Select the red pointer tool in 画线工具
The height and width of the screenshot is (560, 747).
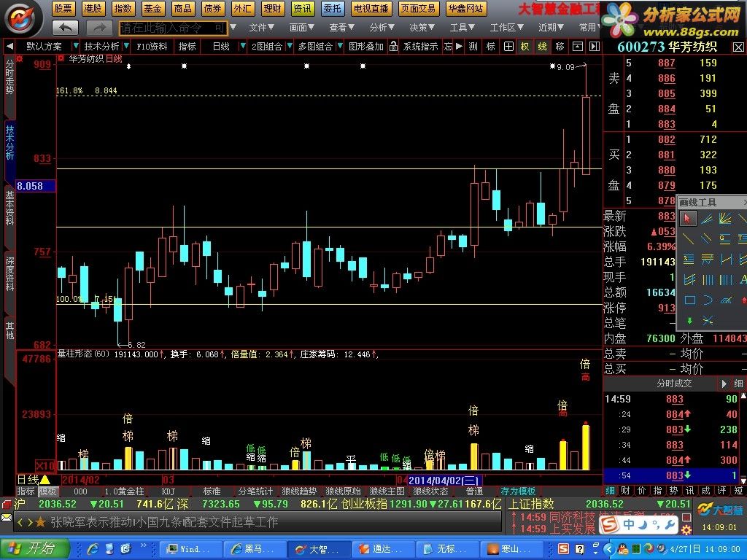[x=687, y=218]
